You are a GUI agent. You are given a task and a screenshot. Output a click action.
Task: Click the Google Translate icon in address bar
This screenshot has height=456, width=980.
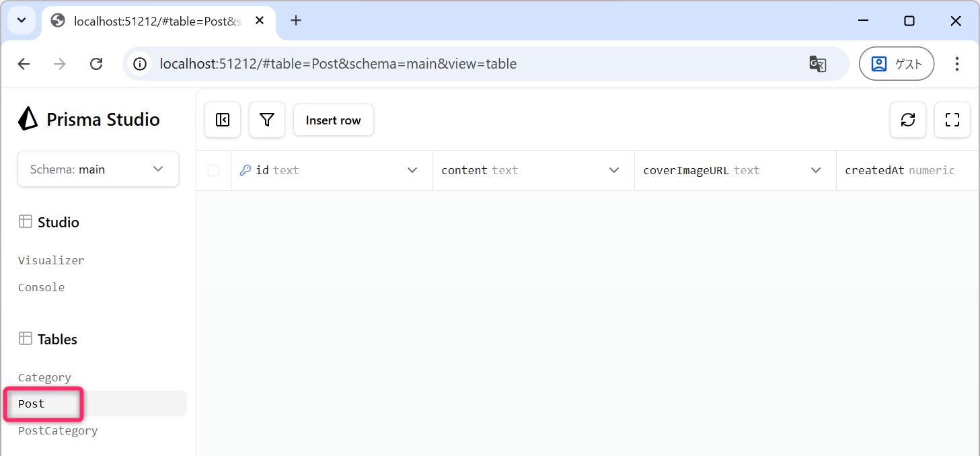pos(817,64)
